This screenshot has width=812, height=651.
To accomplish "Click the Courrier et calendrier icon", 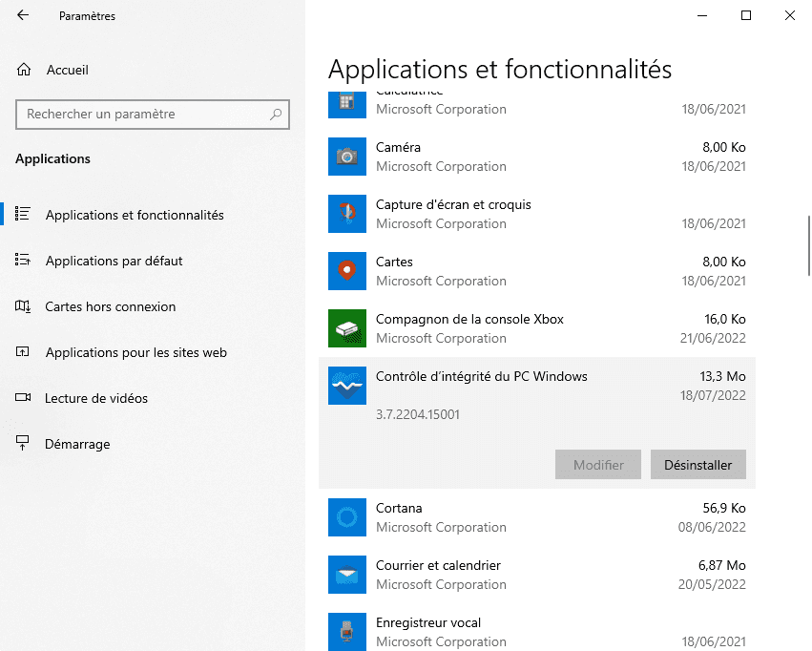I will 347,575.
